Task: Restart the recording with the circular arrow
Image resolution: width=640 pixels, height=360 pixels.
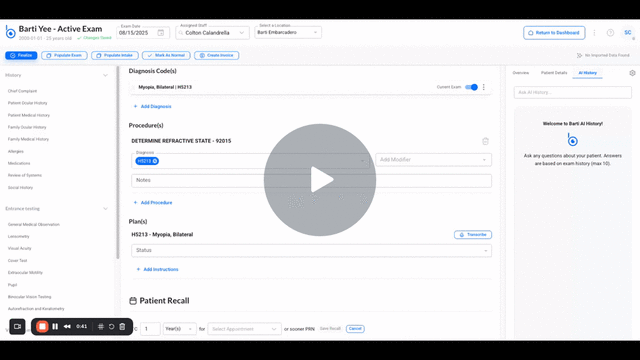Action: (x=111, y=327)
